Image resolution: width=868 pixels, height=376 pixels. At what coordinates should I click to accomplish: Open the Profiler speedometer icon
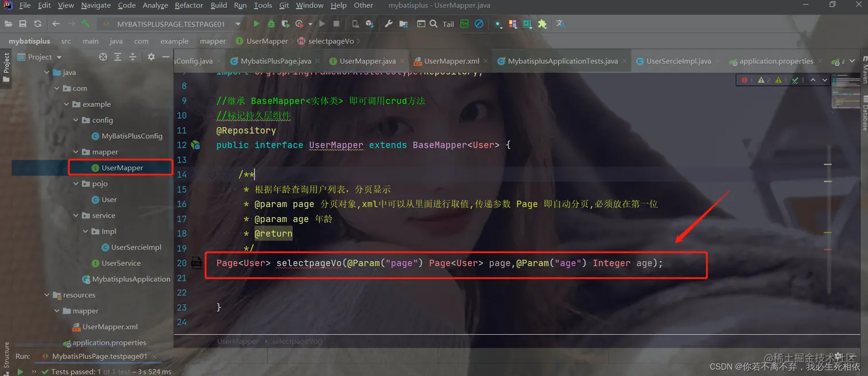(299, 24)
